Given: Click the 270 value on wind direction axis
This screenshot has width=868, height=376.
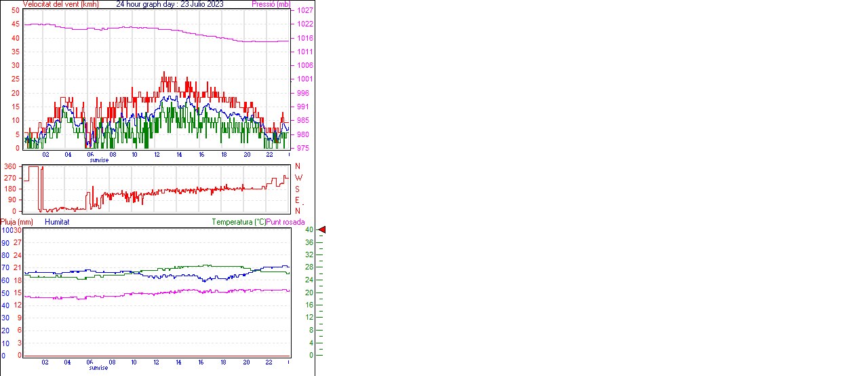Looking at the screenshot, I should click(10, 178).
